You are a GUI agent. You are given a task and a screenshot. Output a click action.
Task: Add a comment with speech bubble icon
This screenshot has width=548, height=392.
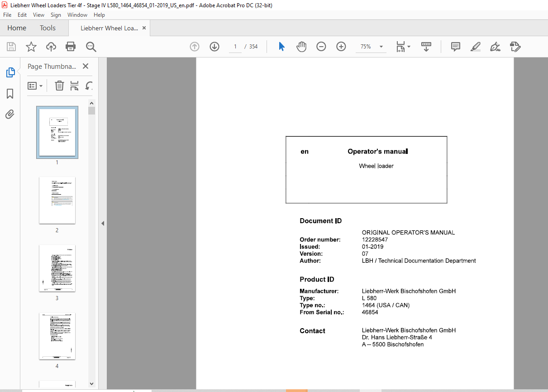pos(456,47)
